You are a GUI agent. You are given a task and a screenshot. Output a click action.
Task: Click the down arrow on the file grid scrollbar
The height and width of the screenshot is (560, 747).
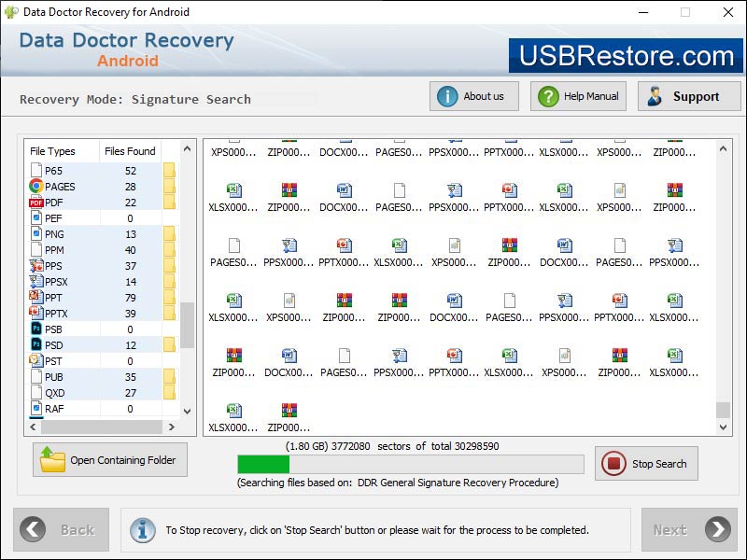(x=725, y=427)
